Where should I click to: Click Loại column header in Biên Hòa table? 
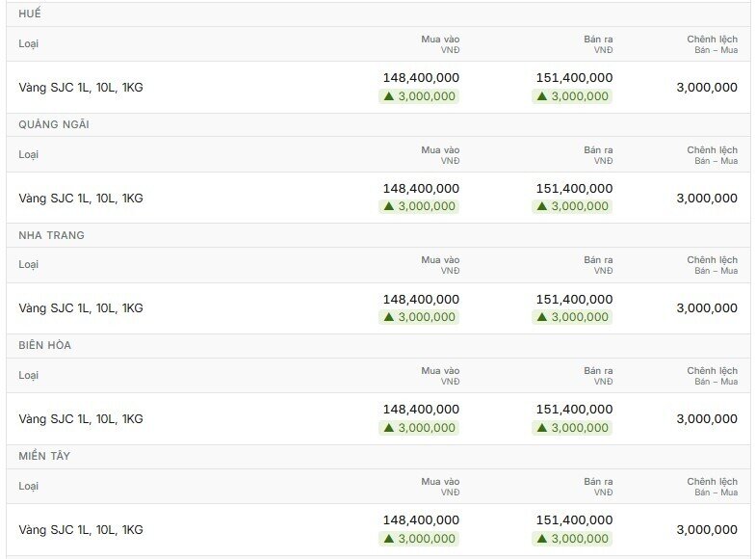coord(29,375)
